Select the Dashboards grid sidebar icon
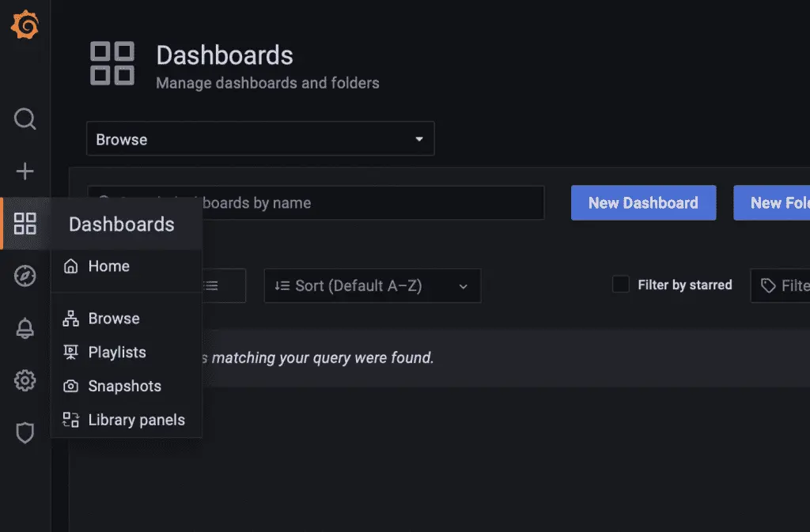 tap(25, 224)
